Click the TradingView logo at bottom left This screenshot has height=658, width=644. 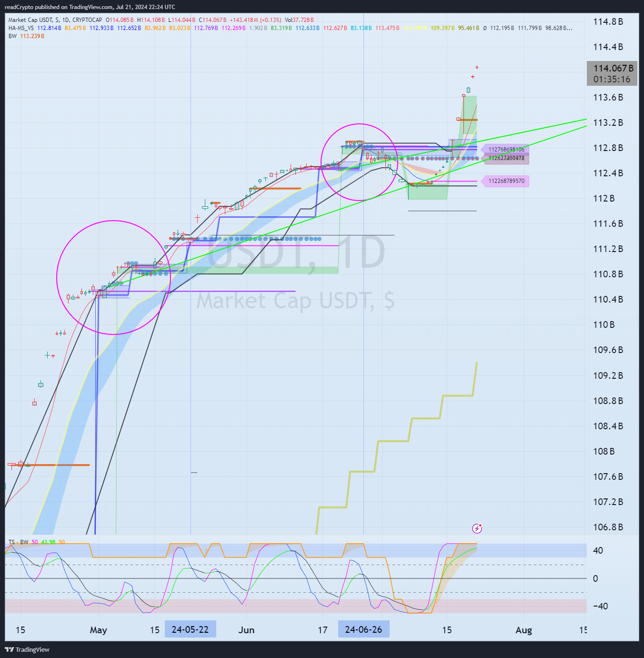coord(27,649)
